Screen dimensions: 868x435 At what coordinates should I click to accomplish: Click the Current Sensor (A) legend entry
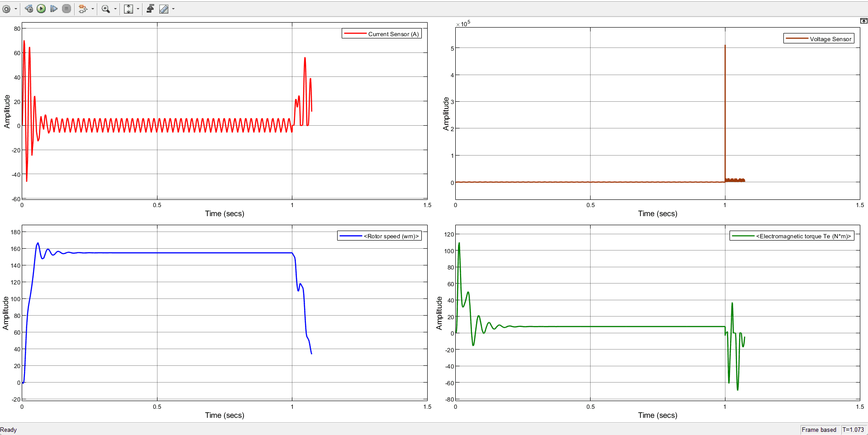pyautogui.click(x=382, y=34)
